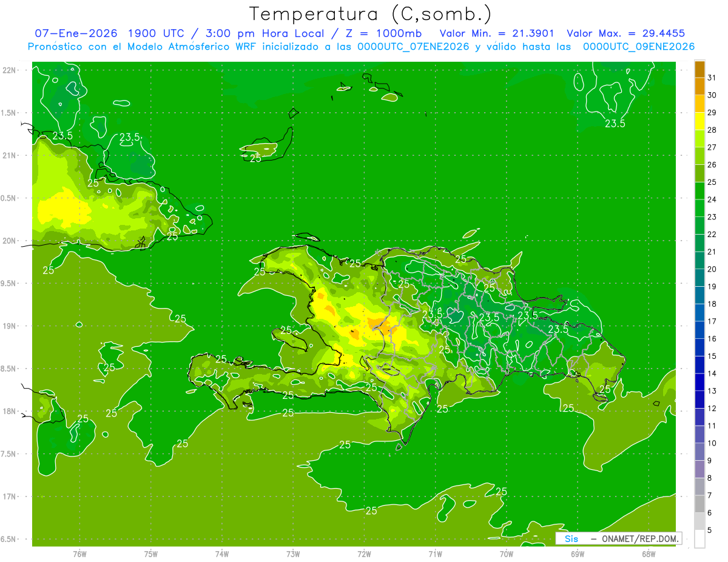Screen dimensions: 728x562
Task: Click the 69W longitude axis label
Action: (x=578, y=554)
